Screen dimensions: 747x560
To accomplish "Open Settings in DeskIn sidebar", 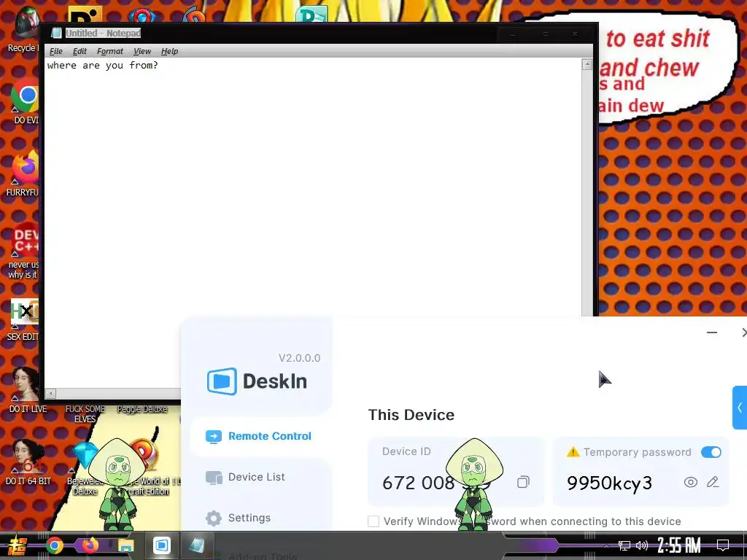I will point(239,518).
